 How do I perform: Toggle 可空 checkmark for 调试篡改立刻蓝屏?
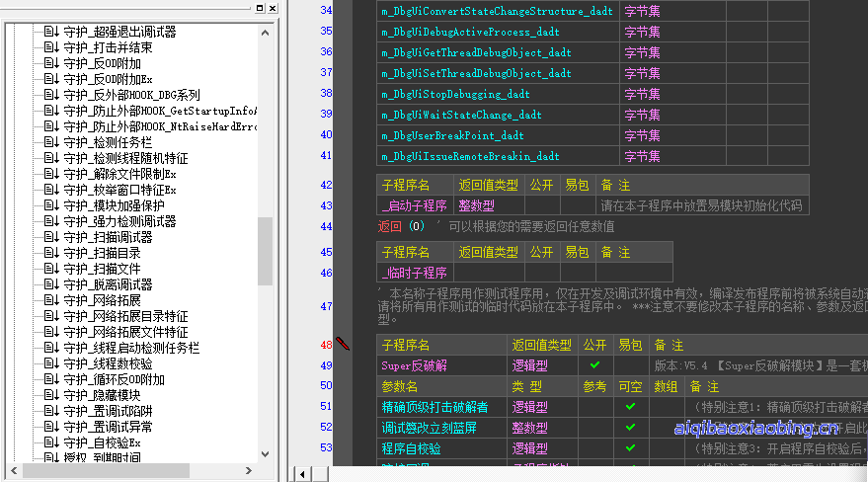pyautogui.click(x=630, y=428)
